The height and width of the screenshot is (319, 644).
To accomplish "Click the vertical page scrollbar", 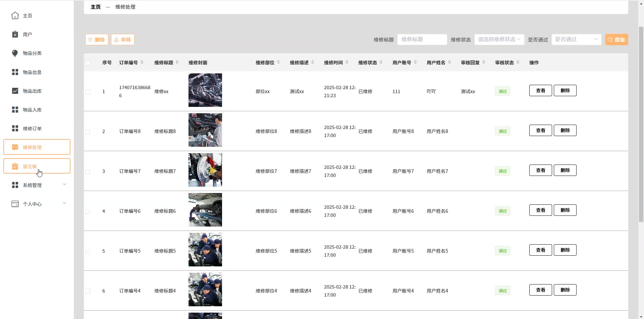I will pyautogui.click(x=641, y=124).
